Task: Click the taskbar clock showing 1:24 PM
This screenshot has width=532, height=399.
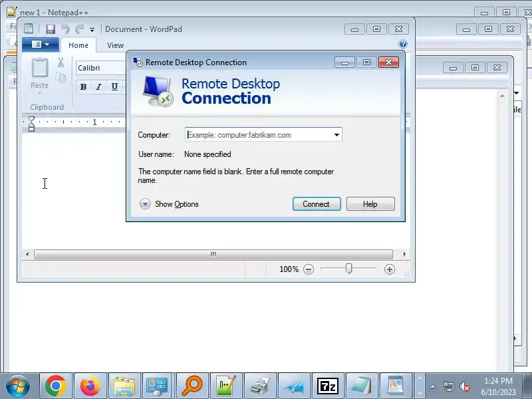Action: (498, 386)
